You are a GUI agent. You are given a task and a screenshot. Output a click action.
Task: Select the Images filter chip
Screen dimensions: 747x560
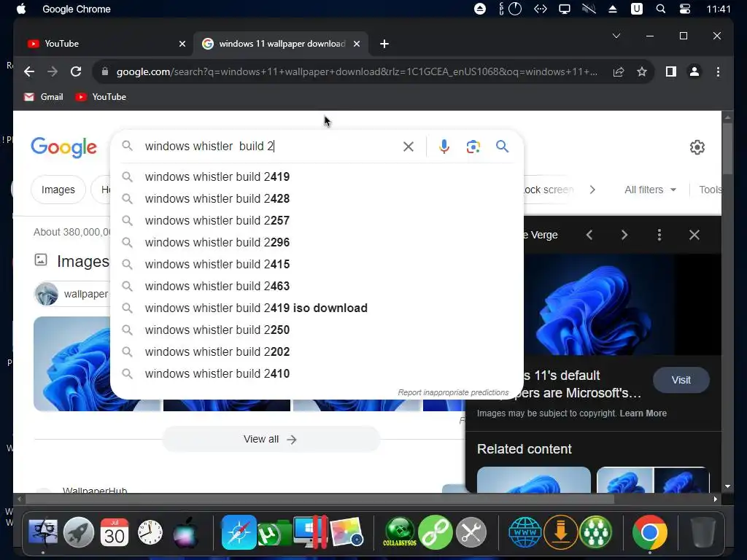point(58,190)
